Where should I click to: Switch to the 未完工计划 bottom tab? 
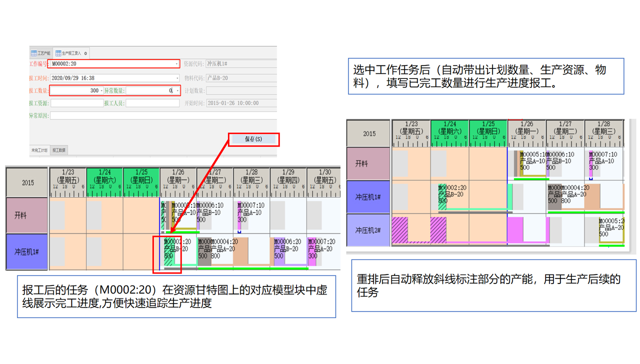[39, 150]
